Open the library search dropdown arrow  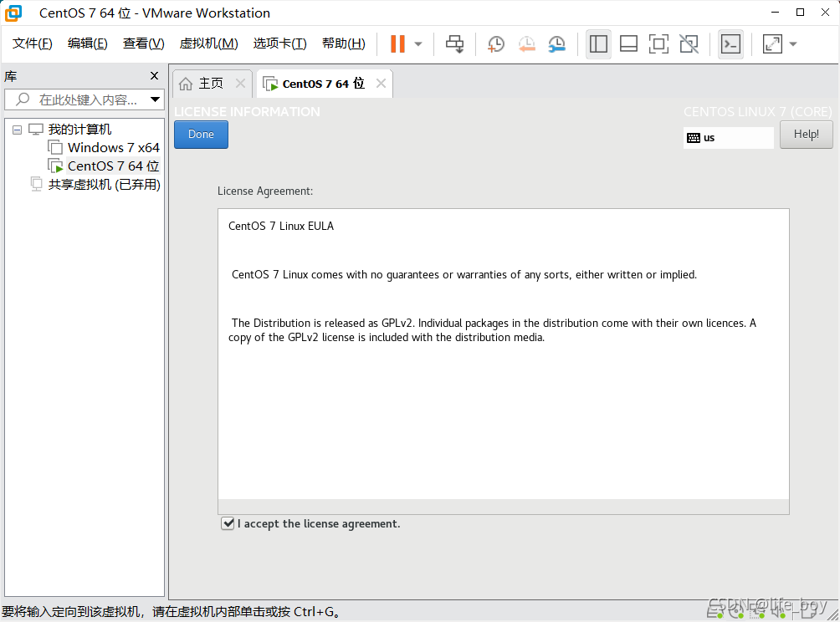click(x=155, y=99)
